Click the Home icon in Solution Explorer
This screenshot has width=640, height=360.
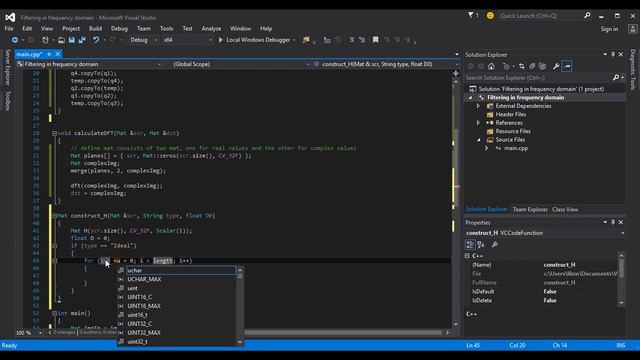pos(491,66)
